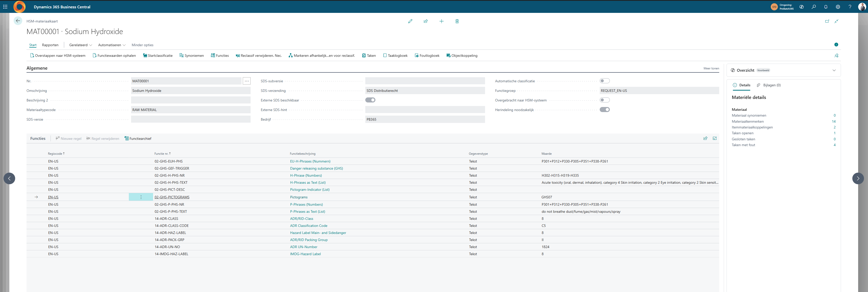Toggle Externe SDS beschikbaar switch
The width and height of the screenshot is (868, 292).
point(370,100)
